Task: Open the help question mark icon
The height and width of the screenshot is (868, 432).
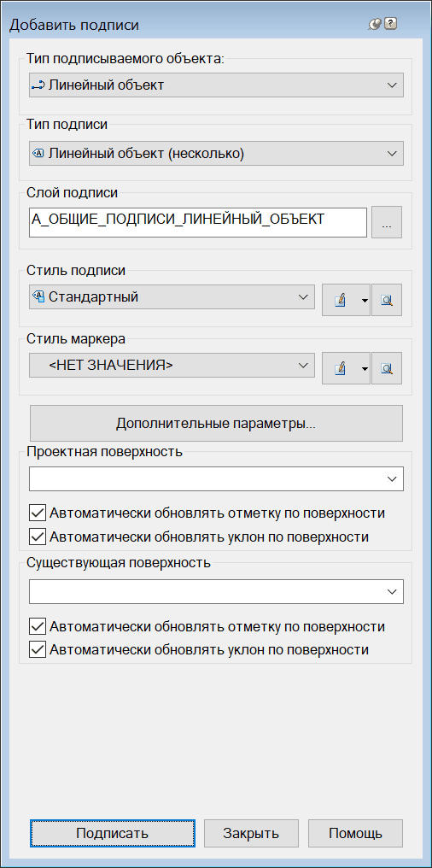Action: pyautogui.click(x=390, y=25)
